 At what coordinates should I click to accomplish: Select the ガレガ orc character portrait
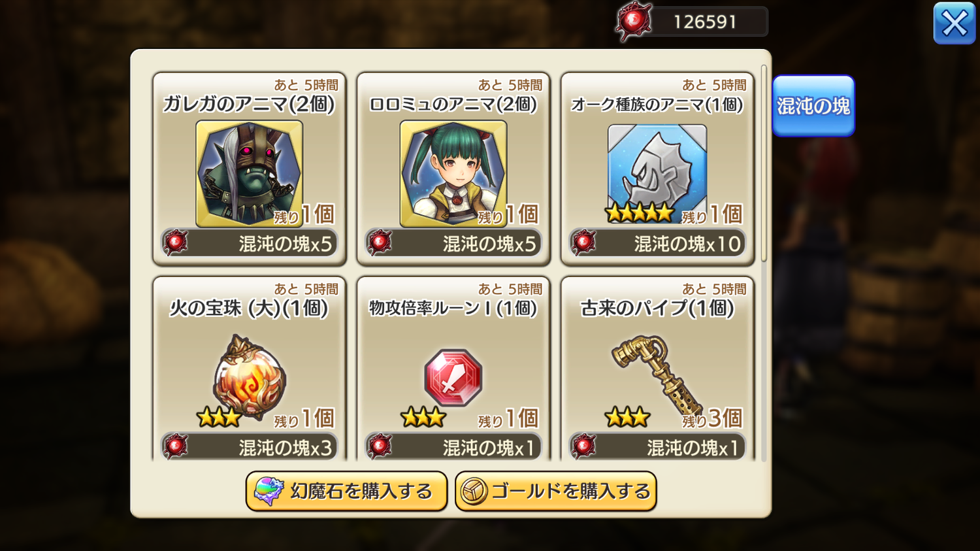click(x=249, y=173)
